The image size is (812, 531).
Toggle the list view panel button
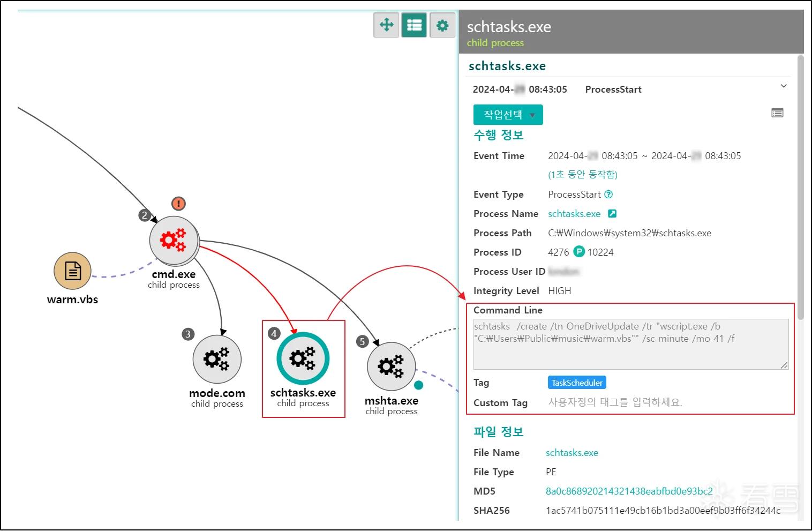coord(414,25)
